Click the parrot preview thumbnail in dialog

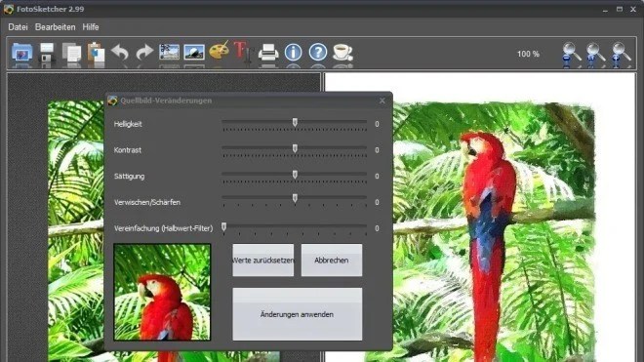pos(162,292)
